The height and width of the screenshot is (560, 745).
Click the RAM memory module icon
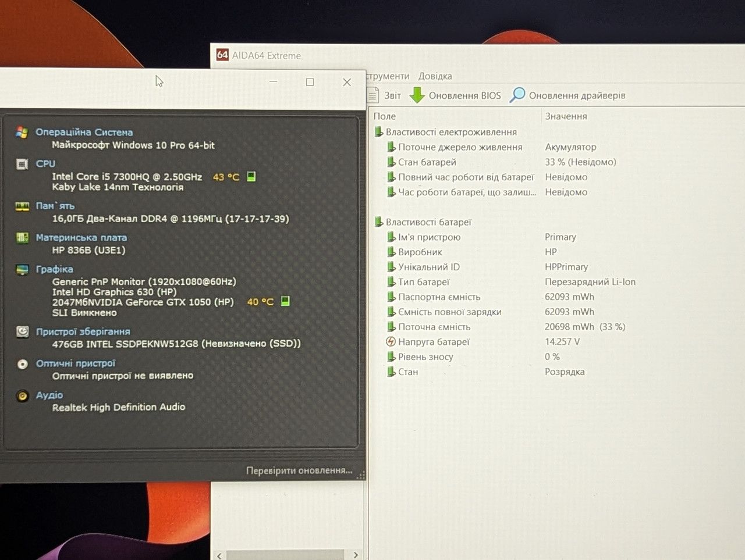pos(22,206)
